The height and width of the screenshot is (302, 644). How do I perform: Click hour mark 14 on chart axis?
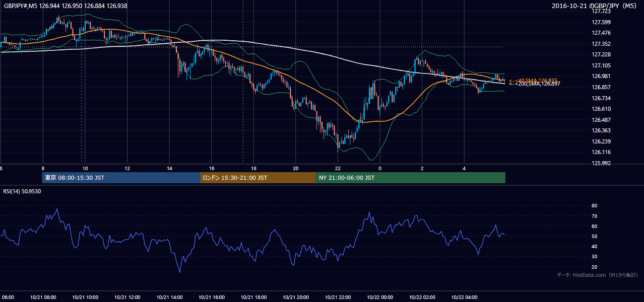169,168
